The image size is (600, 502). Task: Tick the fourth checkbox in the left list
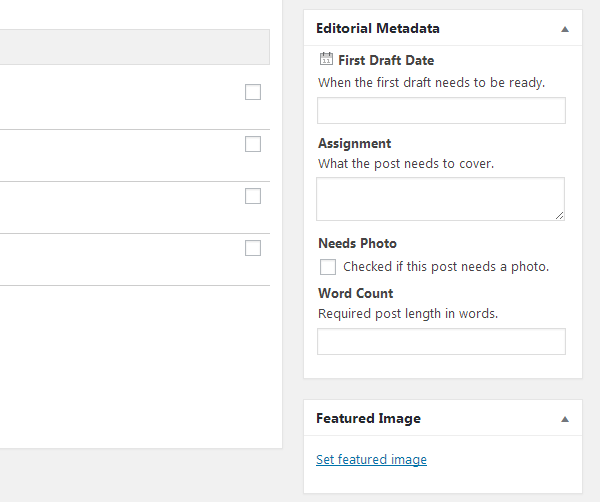point(253,248)
